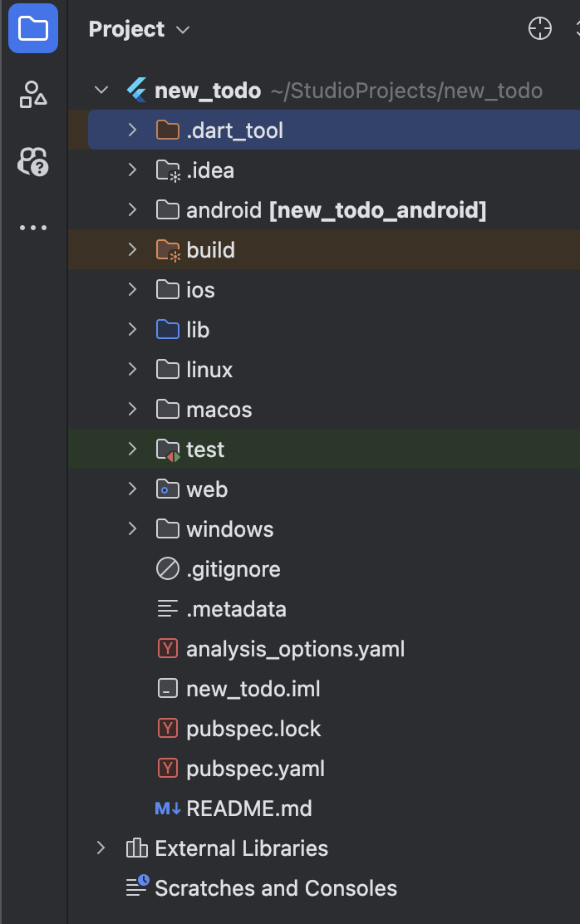
Task: Expand the web folder chevron
Action: click(133, 489)
